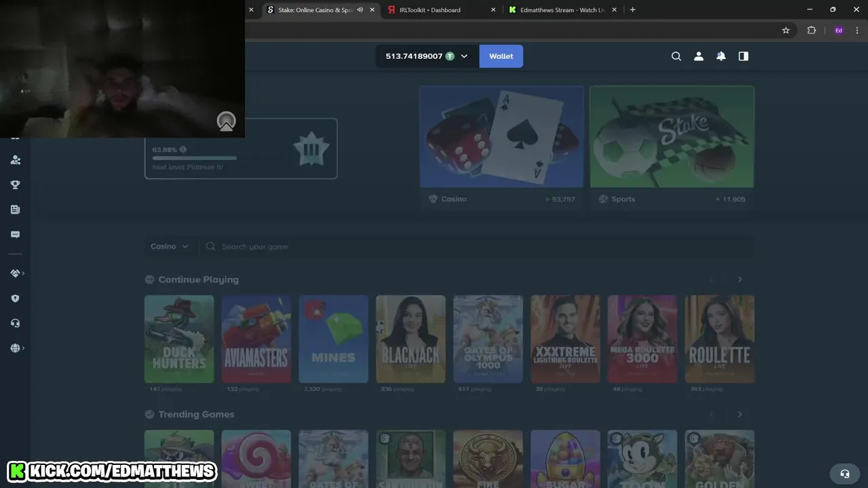Switch to the Edmatthews Stream tab

562,9
